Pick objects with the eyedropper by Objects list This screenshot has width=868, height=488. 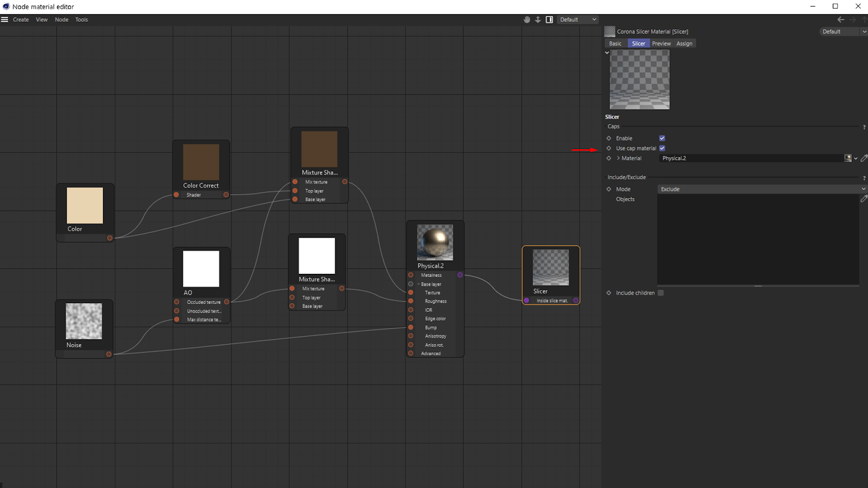coord(864,199)
